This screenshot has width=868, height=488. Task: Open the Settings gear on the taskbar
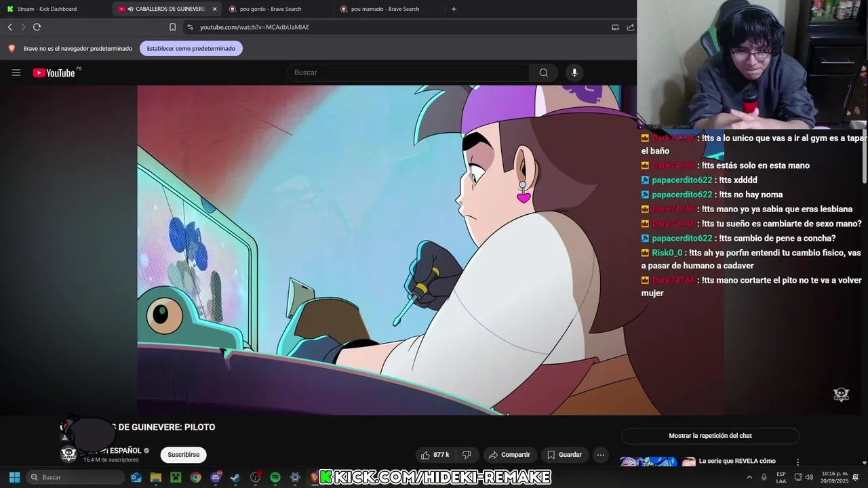point(295,477)
